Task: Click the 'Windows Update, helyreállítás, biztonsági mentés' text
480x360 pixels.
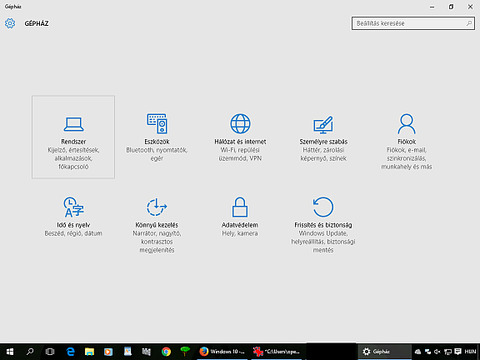Action: point(323,242)
